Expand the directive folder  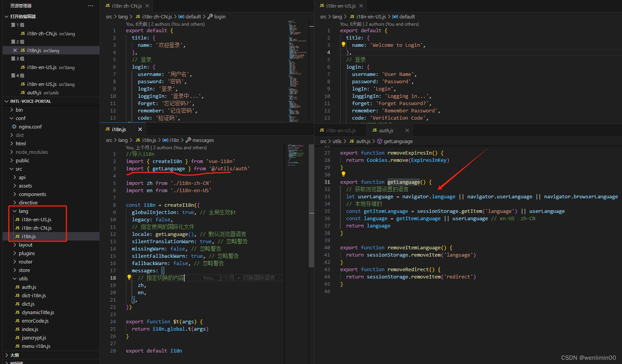point(15,203)
